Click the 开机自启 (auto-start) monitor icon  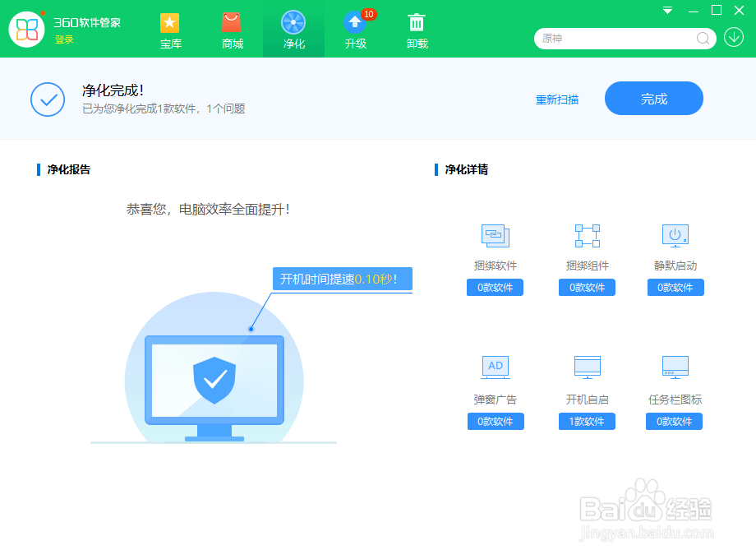click(x=587, y=367)
